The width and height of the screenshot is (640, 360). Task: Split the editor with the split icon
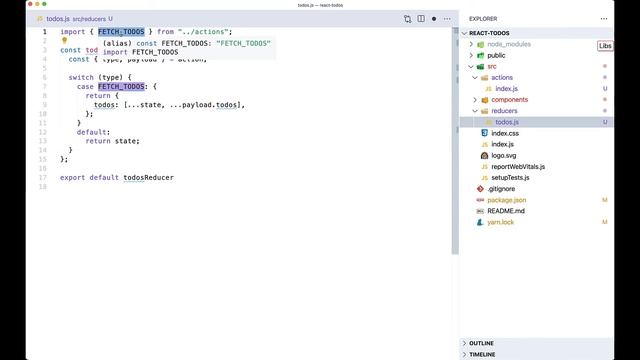point(421,19)
